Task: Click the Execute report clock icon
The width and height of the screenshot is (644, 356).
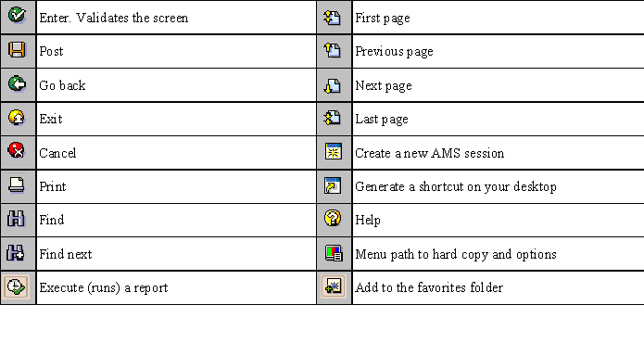Action: coord(16,286)
